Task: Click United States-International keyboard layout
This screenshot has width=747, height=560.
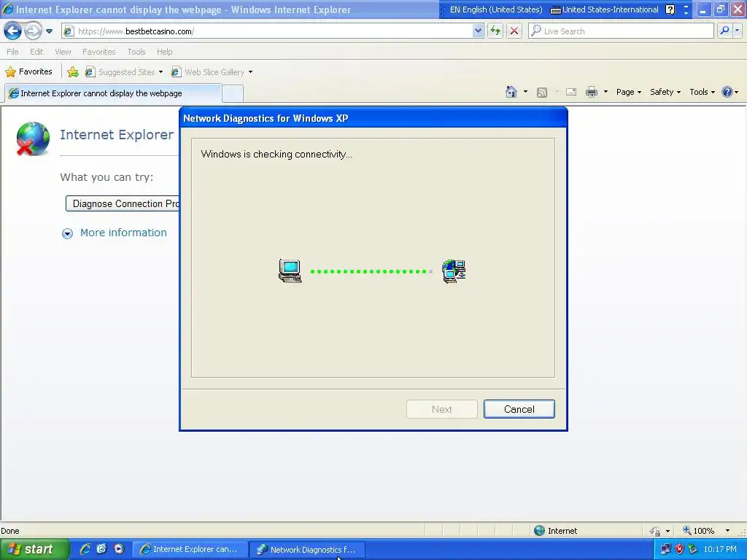Action: [x=605, y=9]
